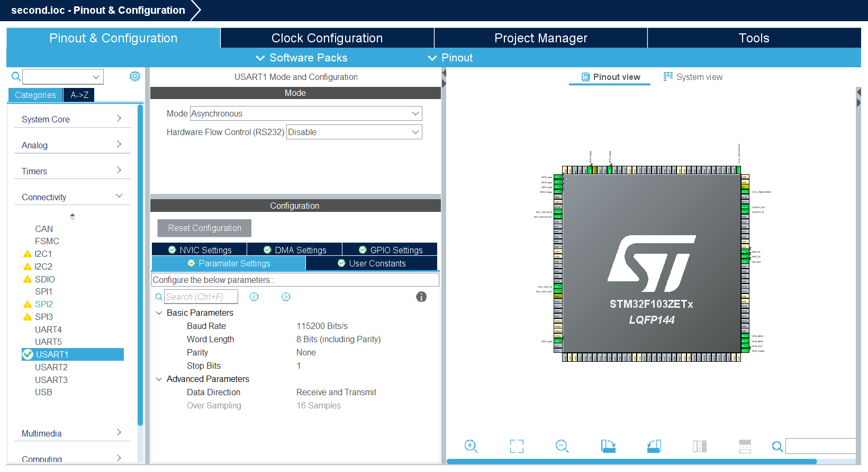The width and height of the screenshot is (868, 472).
Task: Zoom in on the pinout chip view
Action: click(x=471, y=446)
